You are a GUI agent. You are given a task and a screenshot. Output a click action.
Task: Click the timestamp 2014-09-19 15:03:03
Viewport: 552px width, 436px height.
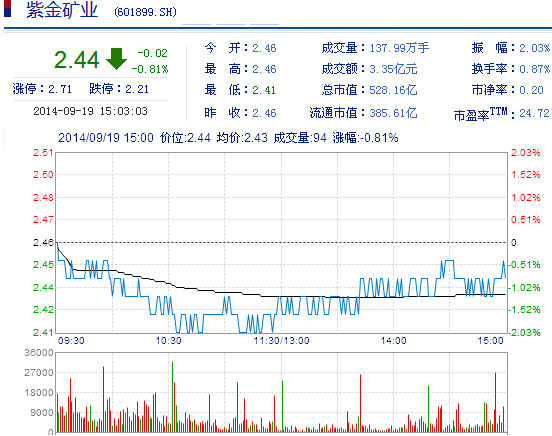[90, 111]
